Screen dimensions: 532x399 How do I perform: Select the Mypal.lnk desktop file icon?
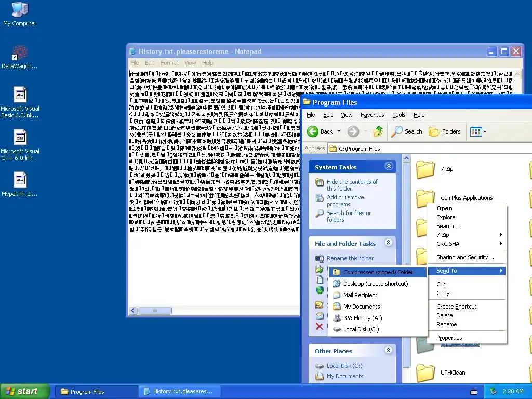pyautogui.click(x=20, y=180)
